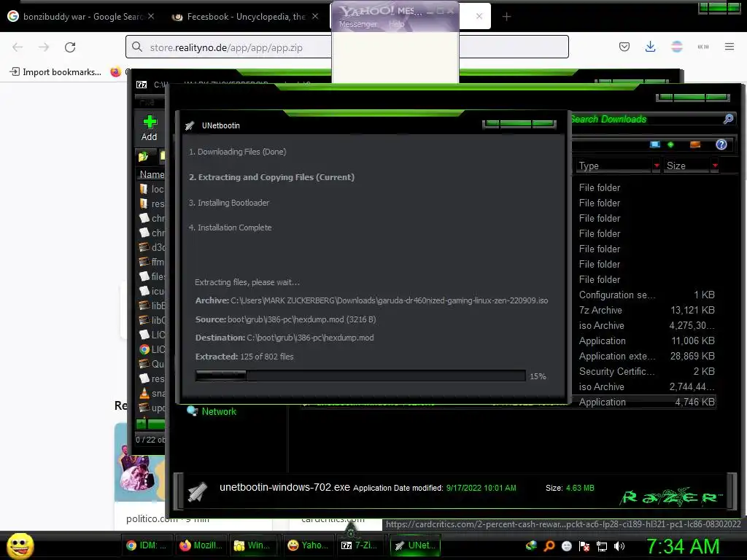Image resolution: width=747 pixels, height=560 pixels.
Task: Open Size column filter dropdown arrow
Action: [x=715, y=166]
